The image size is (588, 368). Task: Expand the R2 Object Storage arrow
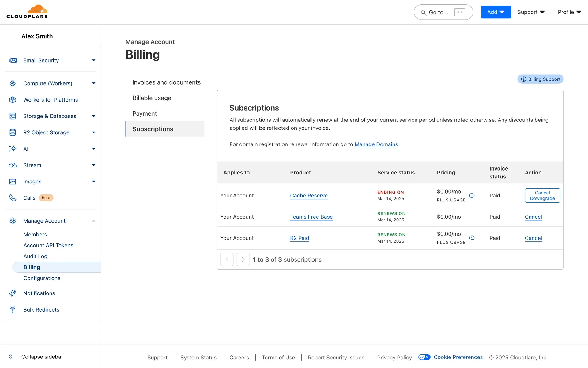(94, 132)
